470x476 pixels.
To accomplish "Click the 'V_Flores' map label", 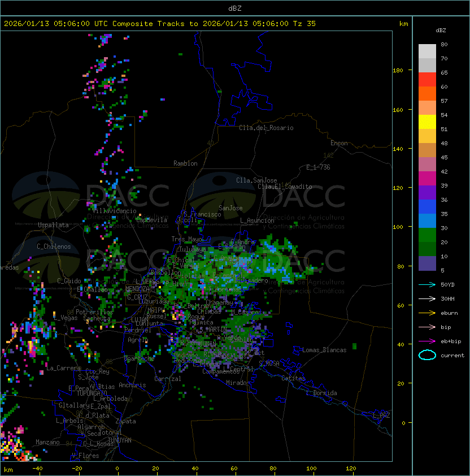I will point(85,456).
